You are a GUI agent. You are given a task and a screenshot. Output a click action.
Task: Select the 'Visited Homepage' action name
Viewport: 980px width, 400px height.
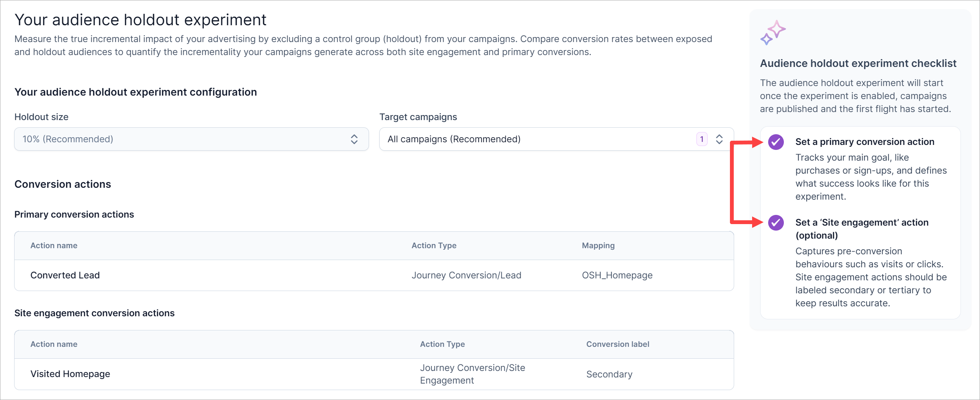(x=70, y=374)
